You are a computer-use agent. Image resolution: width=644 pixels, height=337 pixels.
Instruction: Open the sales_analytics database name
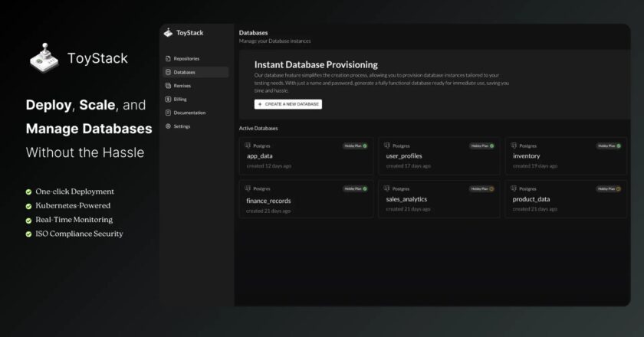tap(406, 199)
